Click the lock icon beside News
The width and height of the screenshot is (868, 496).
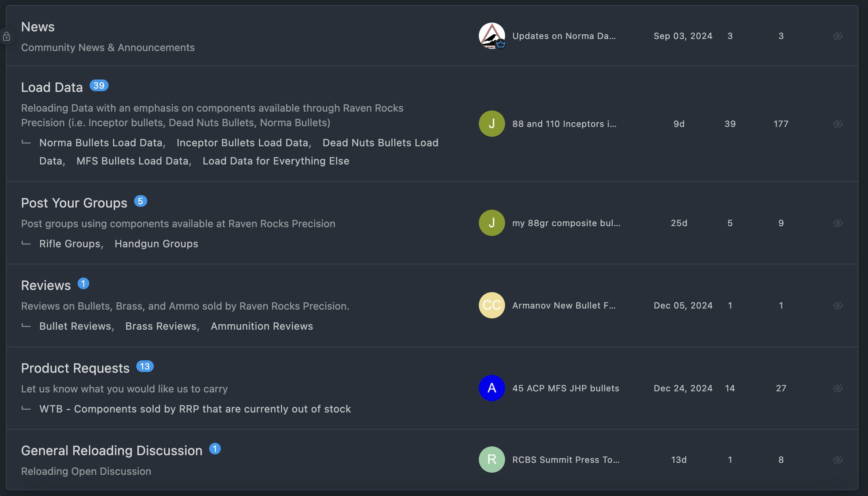pos(6,36)
